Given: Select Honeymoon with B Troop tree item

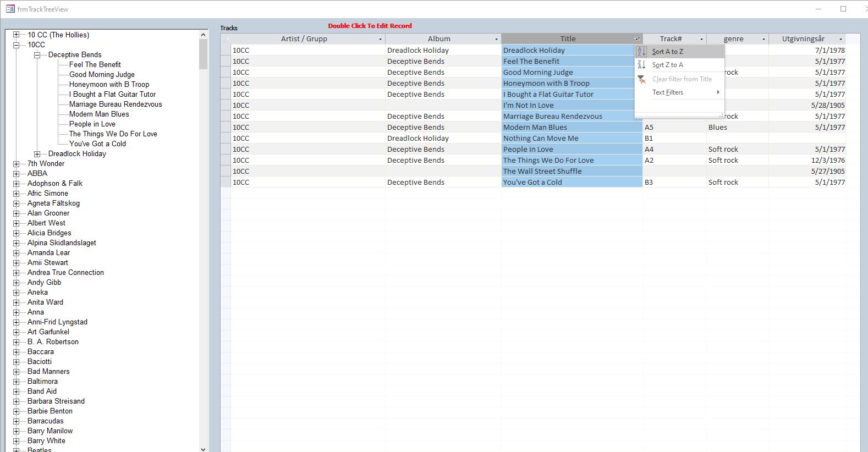Looking at the screenshot, I should click(x=109, y=84).
